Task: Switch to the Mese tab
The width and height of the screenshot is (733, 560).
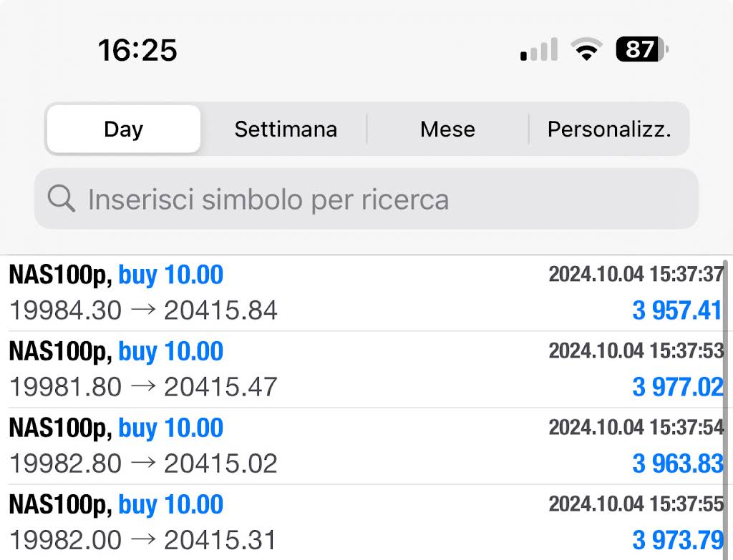Action: [447, 129]
